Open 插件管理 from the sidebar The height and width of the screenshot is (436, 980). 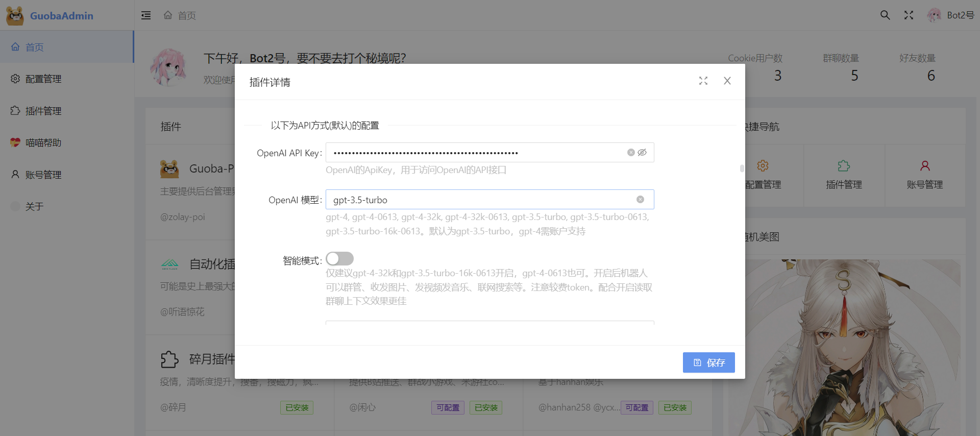[x=43, y=111]
